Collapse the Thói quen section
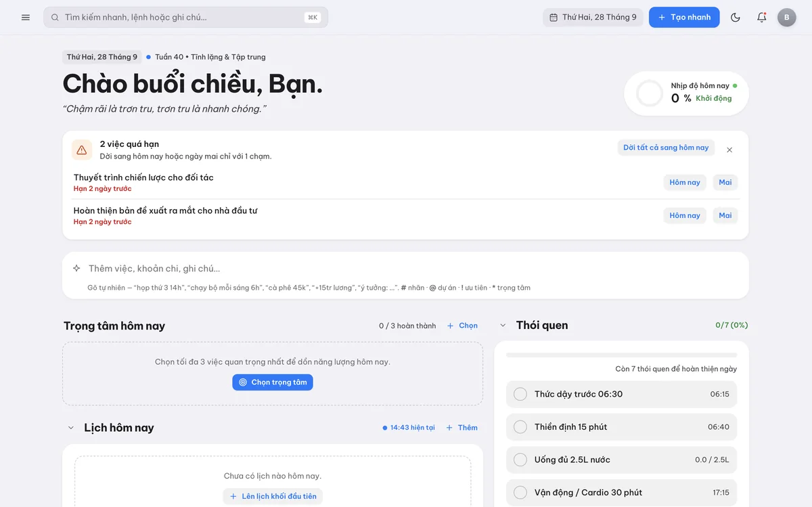812x507 pixels. (503, 326)
